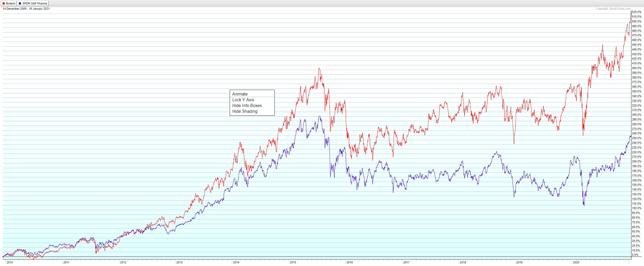Click the 350.0% y-axis label
This screenshot has width=644, height=266.
coord(637,92)
